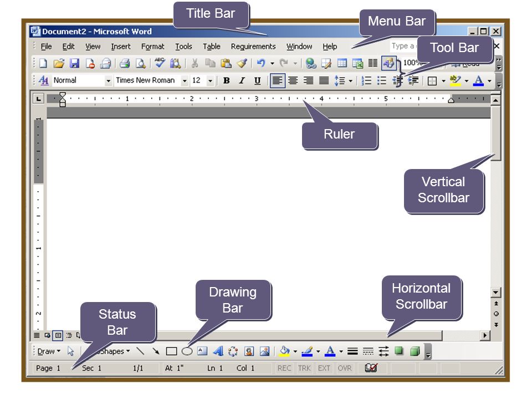Click the Print Preview magnifier icon

[x=140, y=63]
